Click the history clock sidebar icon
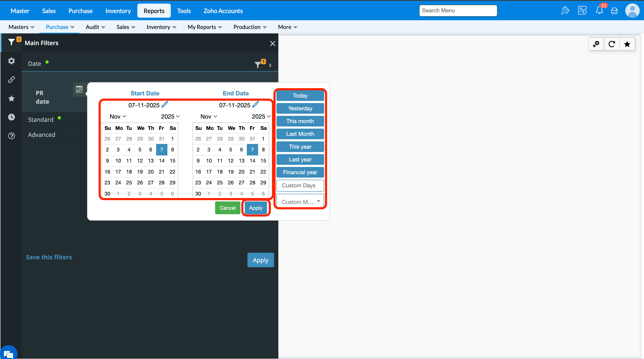This screenshot has height=359, width=644. pyautogui.click(x=11, y=117)
